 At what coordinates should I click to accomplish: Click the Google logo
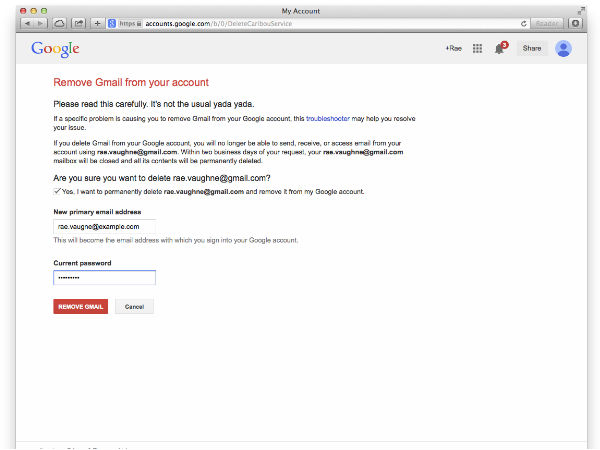coord(54,49)
